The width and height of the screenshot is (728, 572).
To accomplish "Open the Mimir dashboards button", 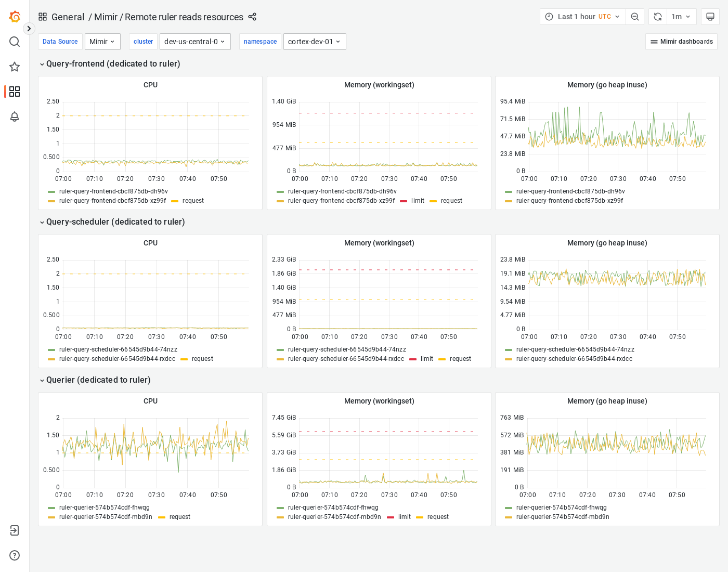I will 681,42.
